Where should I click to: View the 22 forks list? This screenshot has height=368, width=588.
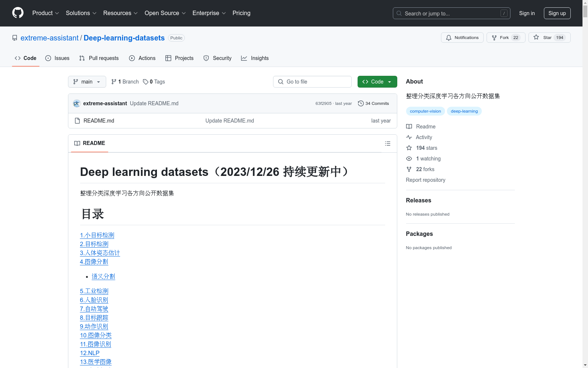tap(420, 169)
